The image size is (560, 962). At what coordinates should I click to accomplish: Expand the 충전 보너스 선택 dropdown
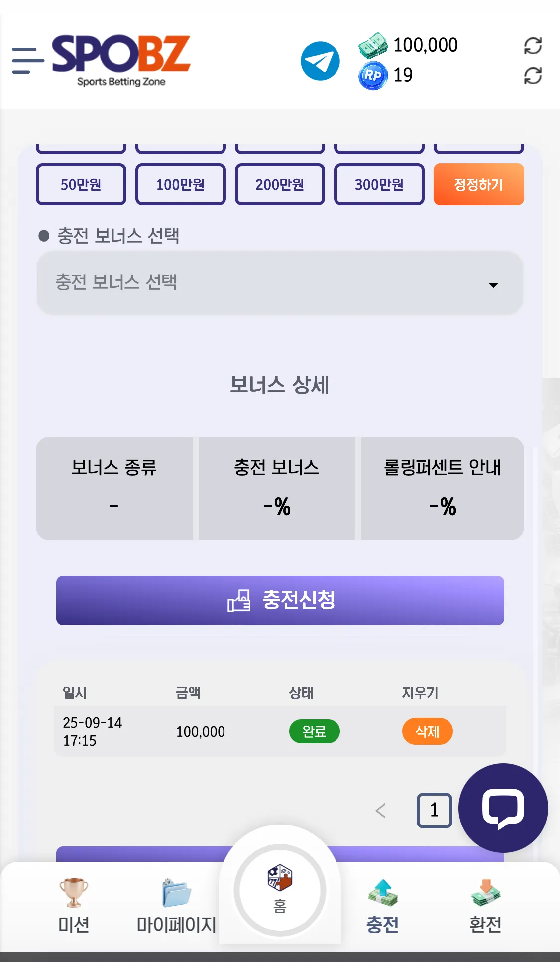pos(280,282)
